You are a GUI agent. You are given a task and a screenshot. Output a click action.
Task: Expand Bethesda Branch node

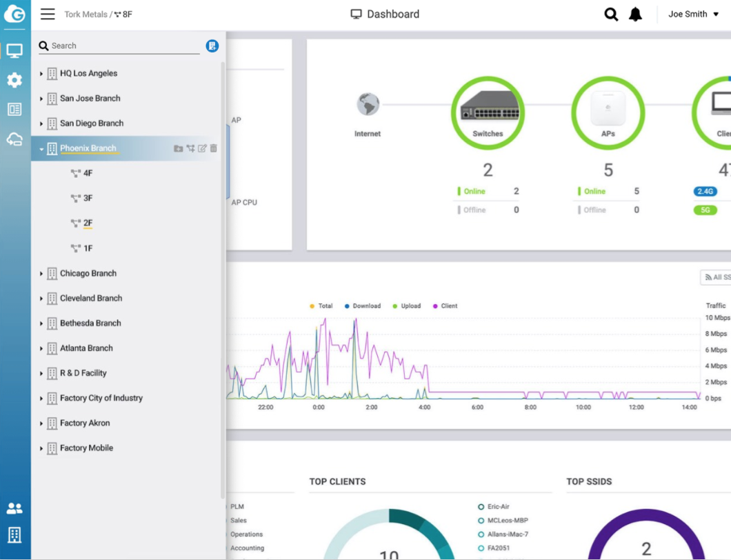tap(41, 323)
